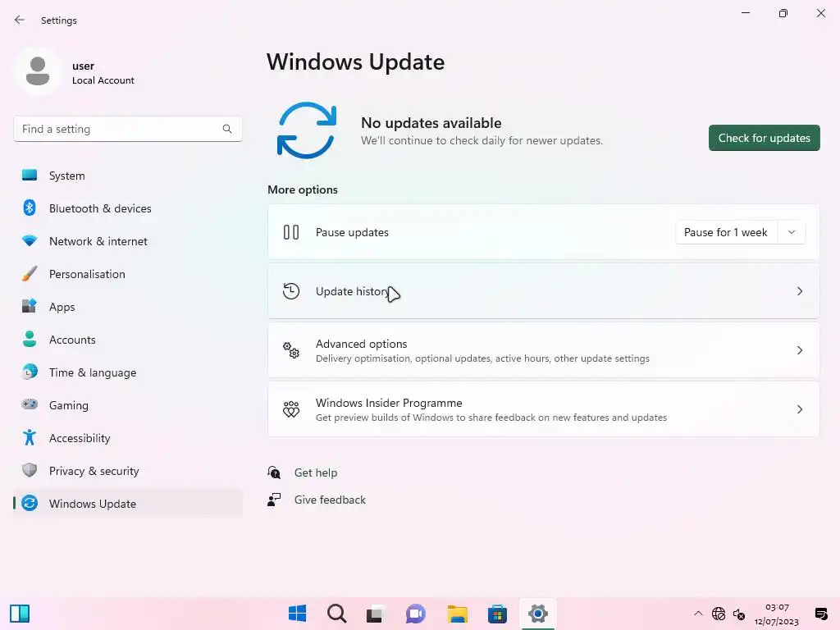Screen dimensions: 840x630
Task: Click the Windows Update label in sidebar
Action: pyautogui.click(x=93, y=504)
